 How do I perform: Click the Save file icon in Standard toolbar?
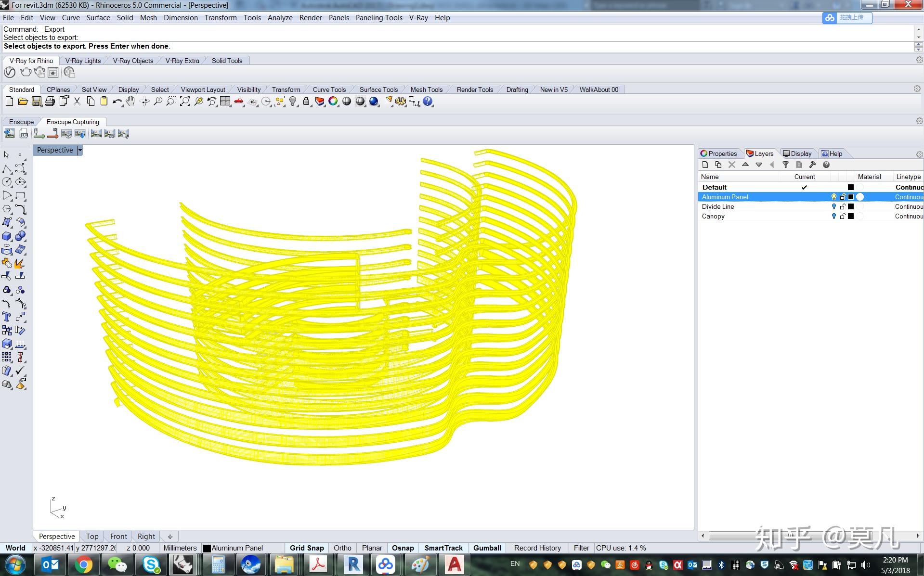coord(36,102)
